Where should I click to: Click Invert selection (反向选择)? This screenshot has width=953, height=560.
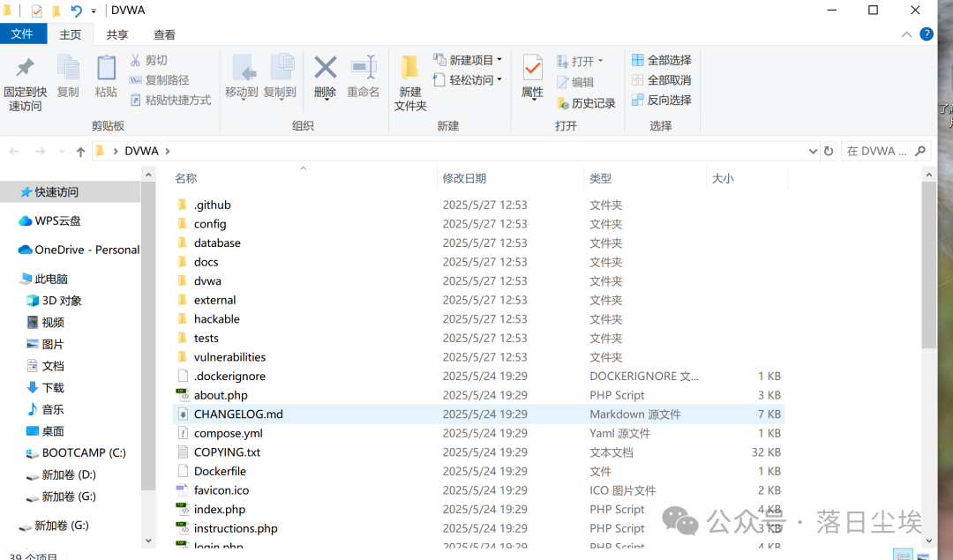click(661, 101)
